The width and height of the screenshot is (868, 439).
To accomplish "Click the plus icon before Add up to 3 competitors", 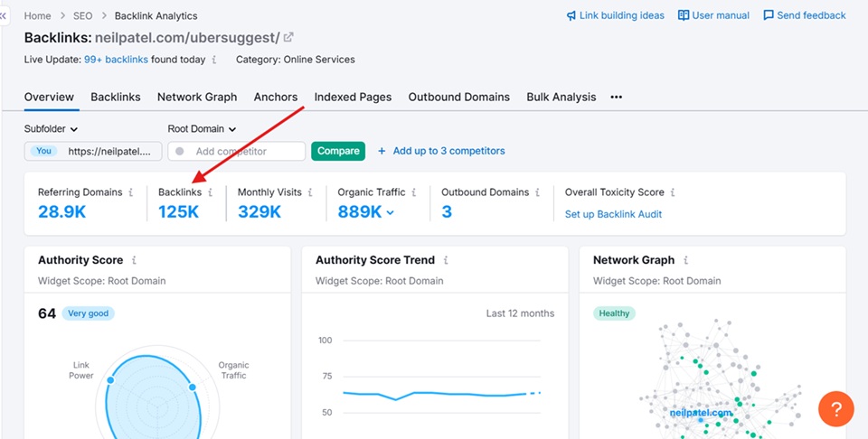I will (382, 151).
